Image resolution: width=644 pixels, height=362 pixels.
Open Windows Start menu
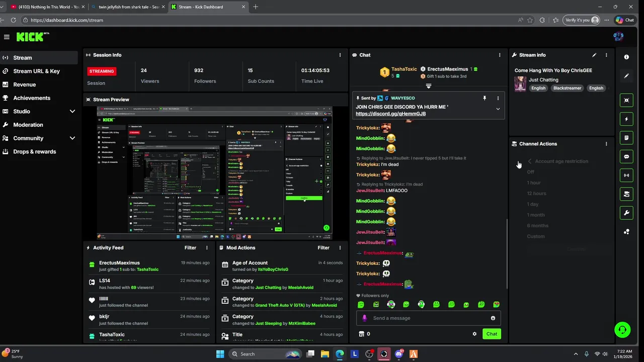point(220,354)
